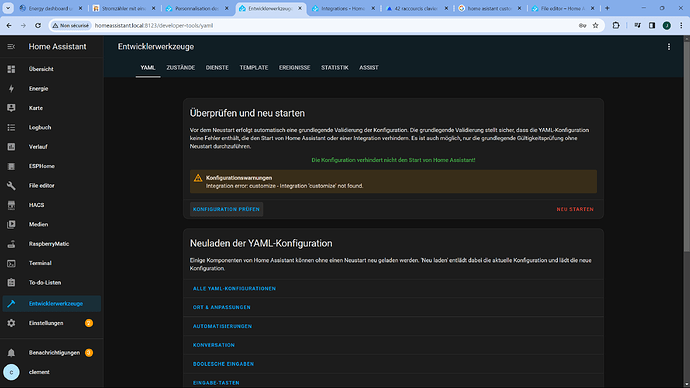
Task: Reload ORT & ANPASSUNGEN
Action: click(x=221, y=307)
